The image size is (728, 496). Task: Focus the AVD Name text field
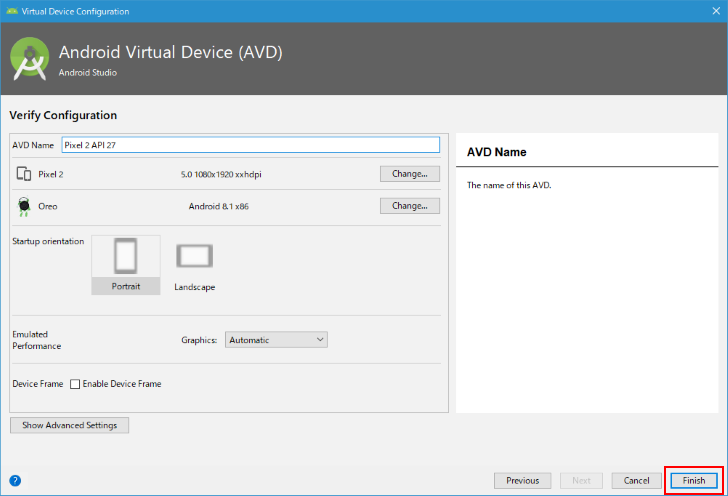click(x=251, y=145)
